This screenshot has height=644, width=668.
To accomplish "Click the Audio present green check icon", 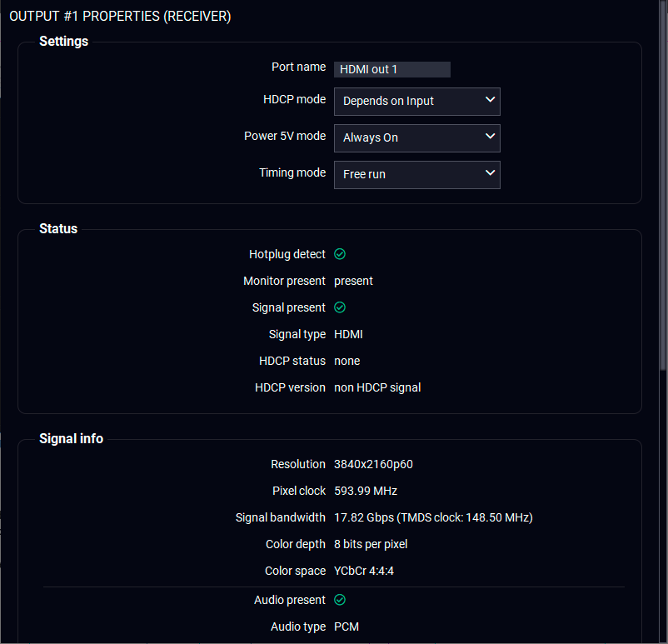I will click(x=340, y=600).
